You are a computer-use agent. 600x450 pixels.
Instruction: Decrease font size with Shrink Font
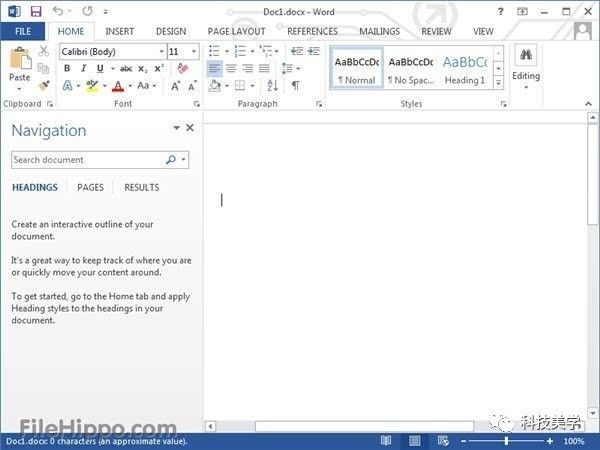click(192, 86)
